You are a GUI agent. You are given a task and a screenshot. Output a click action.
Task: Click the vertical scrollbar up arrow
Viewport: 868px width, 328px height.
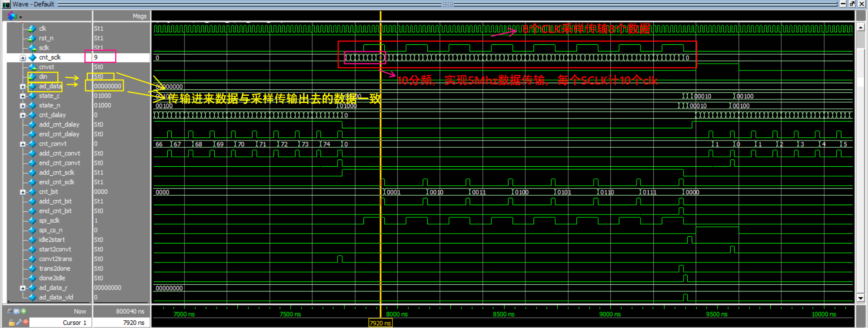(861, 27)
